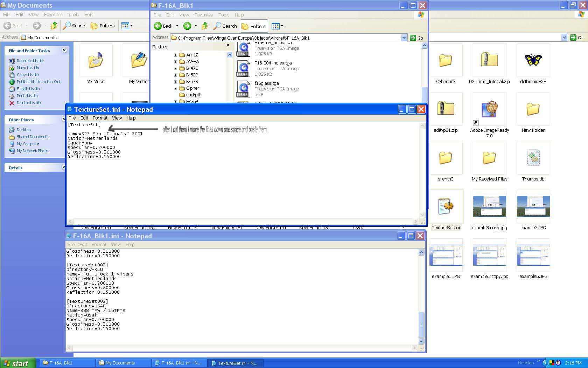This screenshot has width=588, height=368.
Task: Open Format menu in TextureSet.ini Notepad
Action: tap(100, 118)
